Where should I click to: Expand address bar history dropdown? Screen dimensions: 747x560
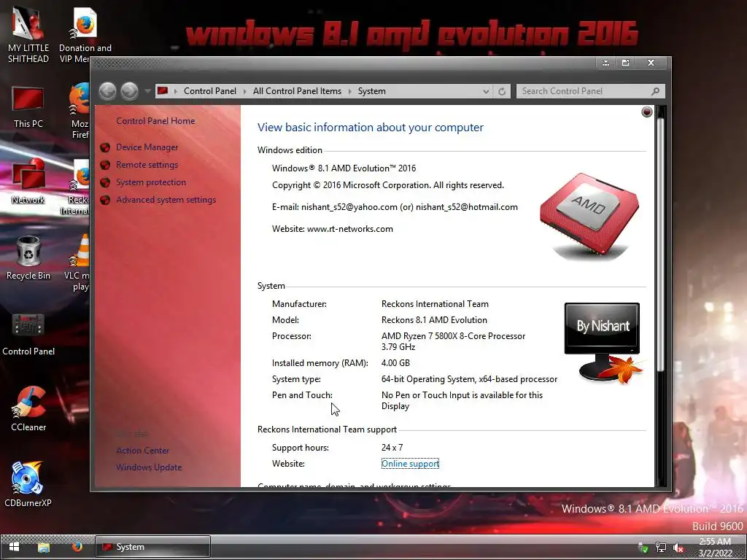click(485, 91)
